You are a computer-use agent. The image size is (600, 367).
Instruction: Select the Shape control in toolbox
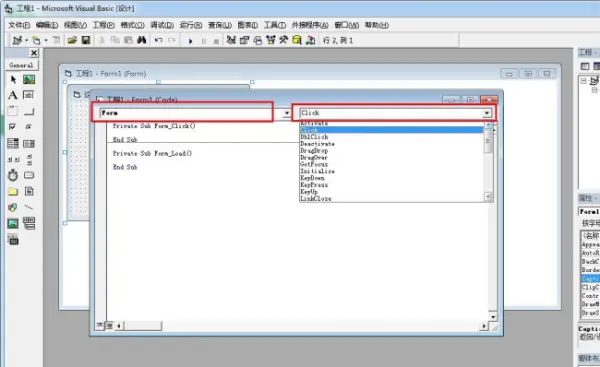coord(13,207)
